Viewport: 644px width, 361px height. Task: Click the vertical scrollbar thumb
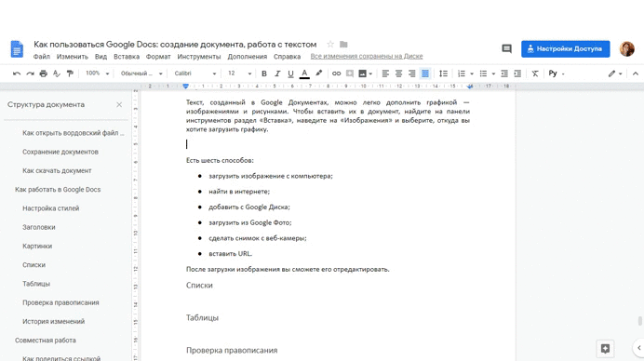[x=640, y=321]
